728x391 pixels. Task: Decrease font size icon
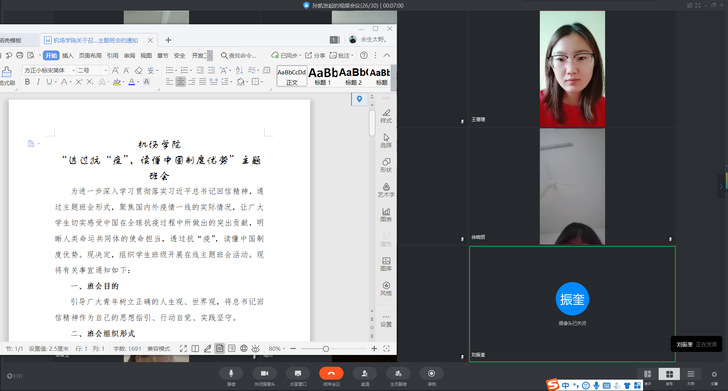pyautogui.click(x=126, y=70)
